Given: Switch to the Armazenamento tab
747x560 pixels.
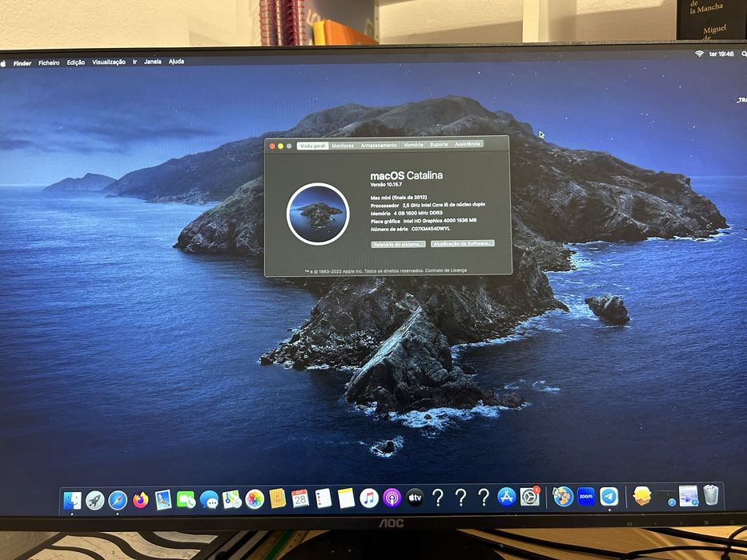Looking at the screenshot, I should tap(378, 145).
